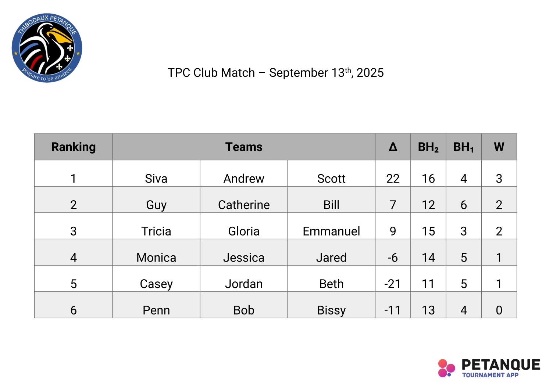Select the Teams column header
The width and height of the screenshot is (553, 392).
tap(244, 147)
